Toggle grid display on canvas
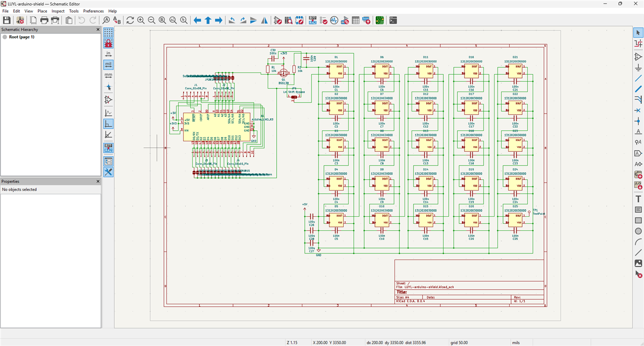 pyautogui.click(x=108, y=33)
